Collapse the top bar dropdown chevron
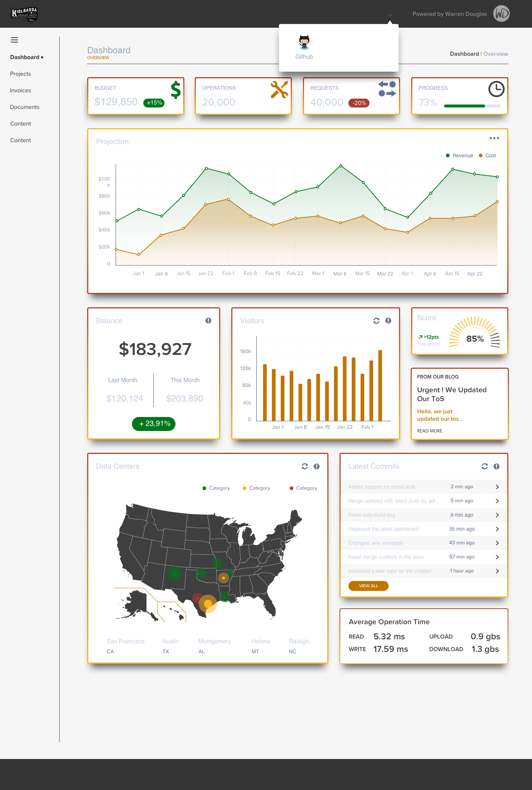532x790 pixels. coord(390,15)
